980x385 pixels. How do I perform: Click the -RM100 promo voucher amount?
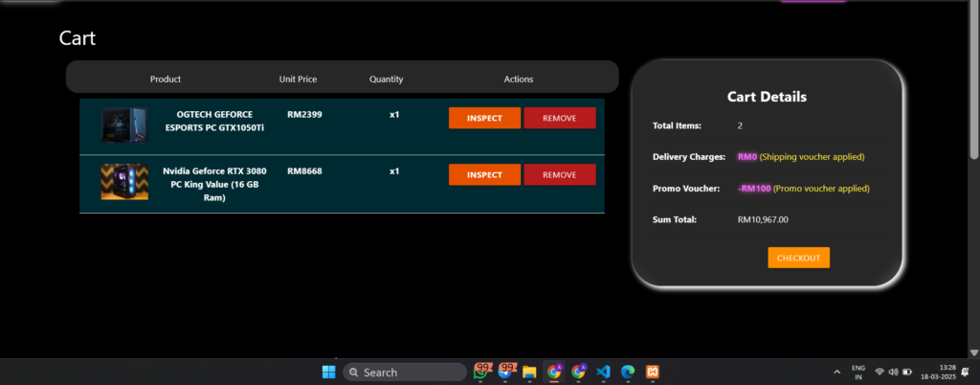(x=754, y=188)
